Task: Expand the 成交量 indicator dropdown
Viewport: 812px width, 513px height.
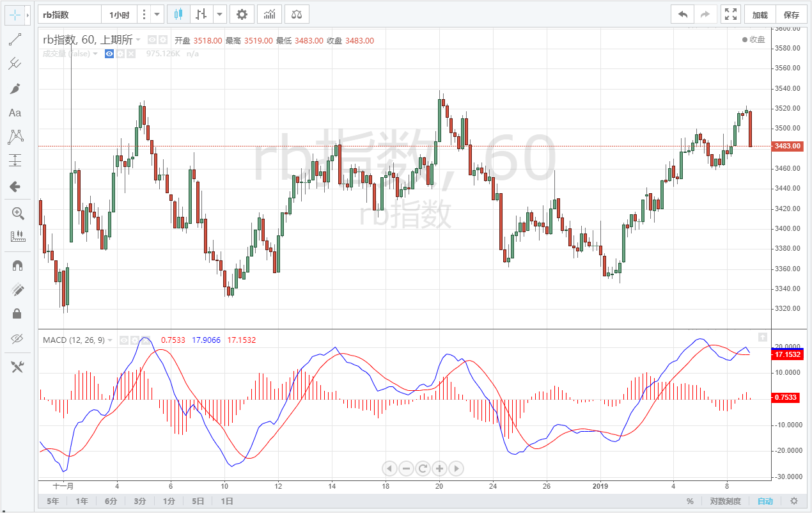Action: pyautogui.click(x=95, y=54)
